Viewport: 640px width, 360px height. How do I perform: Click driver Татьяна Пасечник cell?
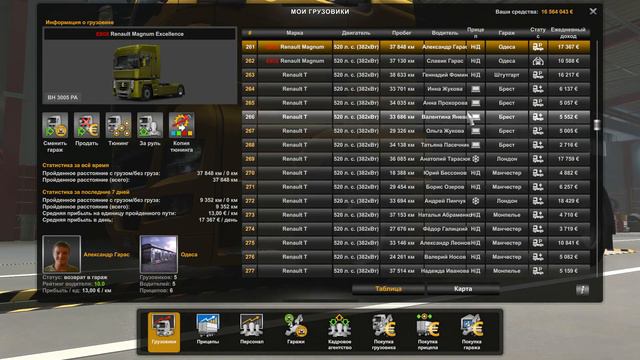[x=445, y=145]
